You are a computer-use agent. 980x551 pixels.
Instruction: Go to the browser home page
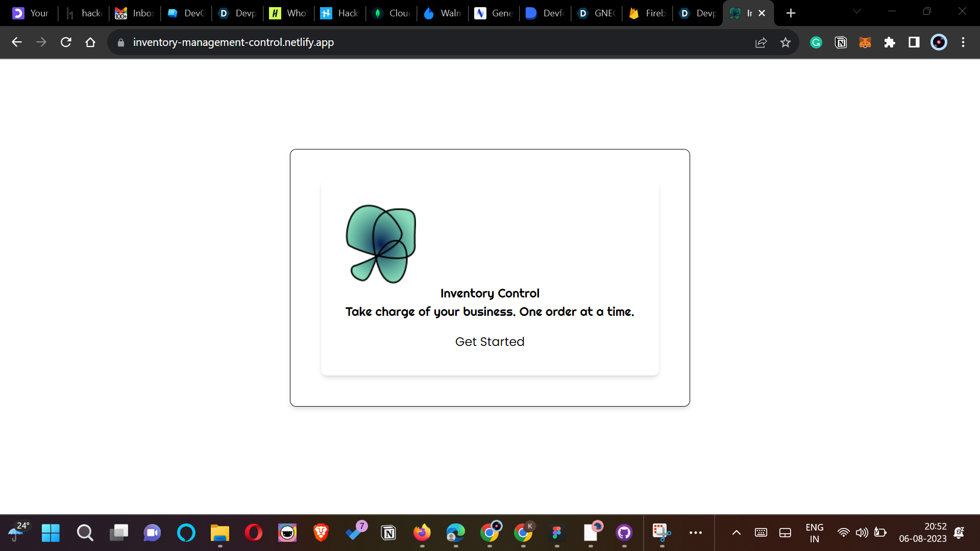point(90,42)
